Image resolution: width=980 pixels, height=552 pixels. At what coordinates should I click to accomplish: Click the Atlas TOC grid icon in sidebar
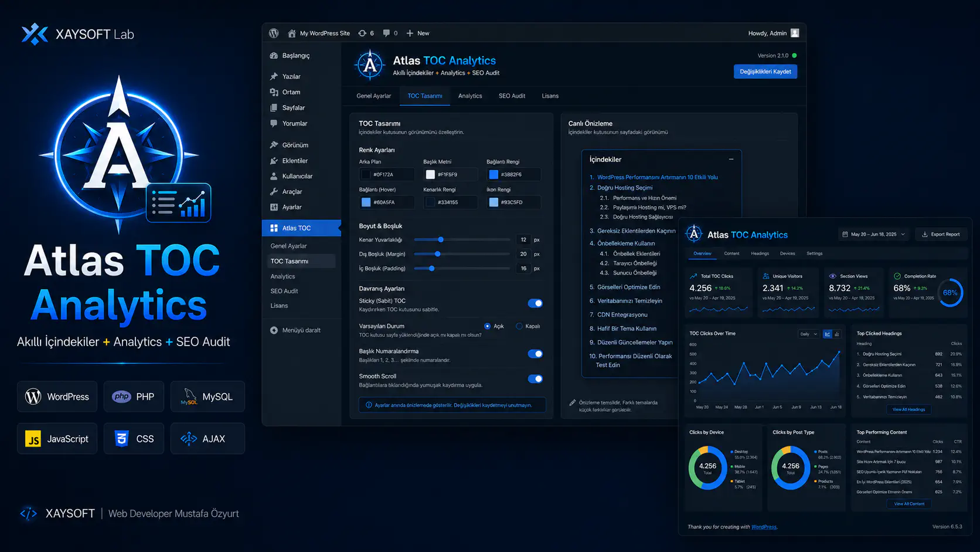click(274, 228)
